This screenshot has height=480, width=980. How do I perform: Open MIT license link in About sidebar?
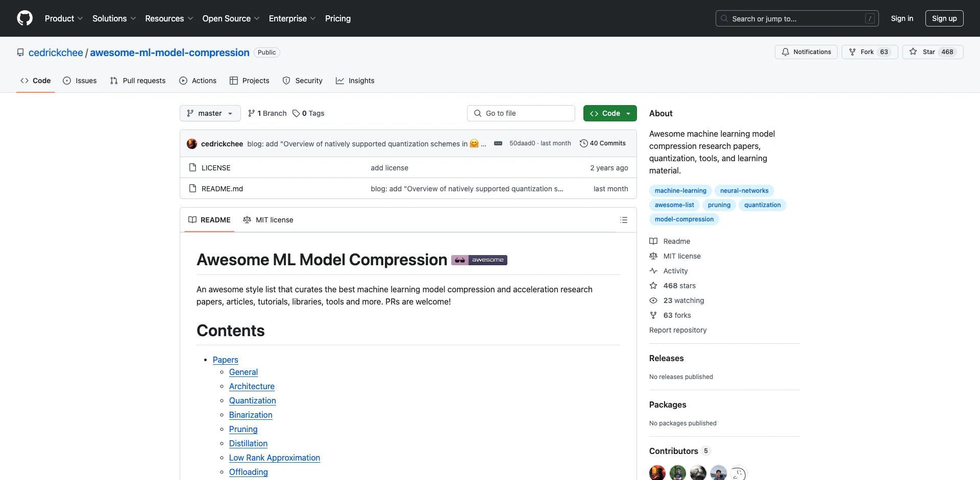pos(675,256)
